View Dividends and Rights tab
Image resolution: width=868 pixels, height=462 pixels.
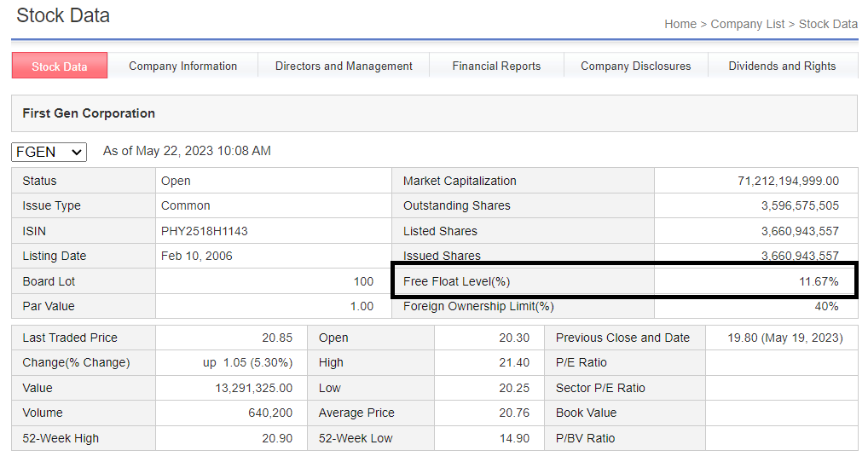782,66
